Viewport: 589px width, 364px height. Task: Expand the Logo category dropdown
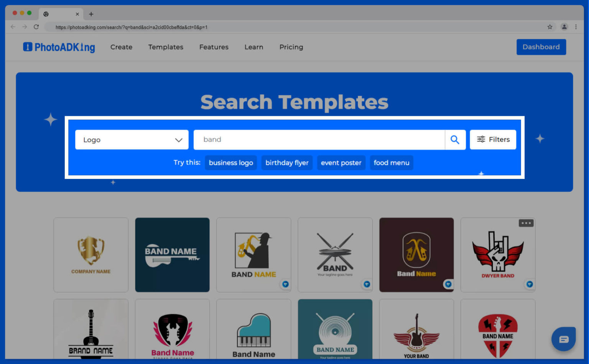pyautogui.click(x=132, y=140)
